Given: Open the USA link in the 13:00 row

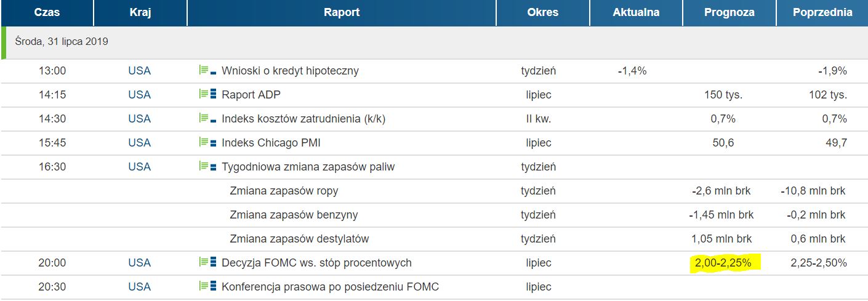Looking at the screenshot, I should [x=139, y=71].
